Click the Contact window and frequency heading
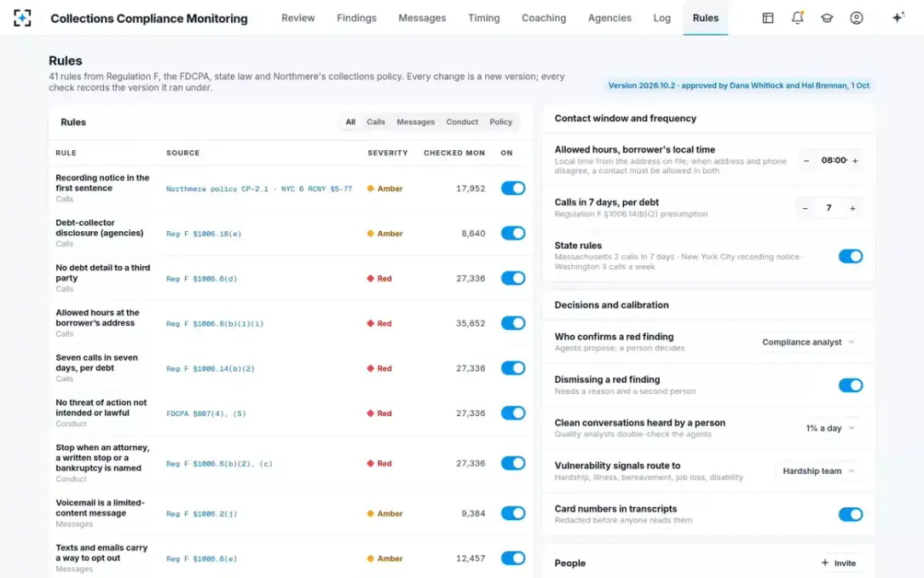Viewport: 924px width, 578px height. point(625,118)
